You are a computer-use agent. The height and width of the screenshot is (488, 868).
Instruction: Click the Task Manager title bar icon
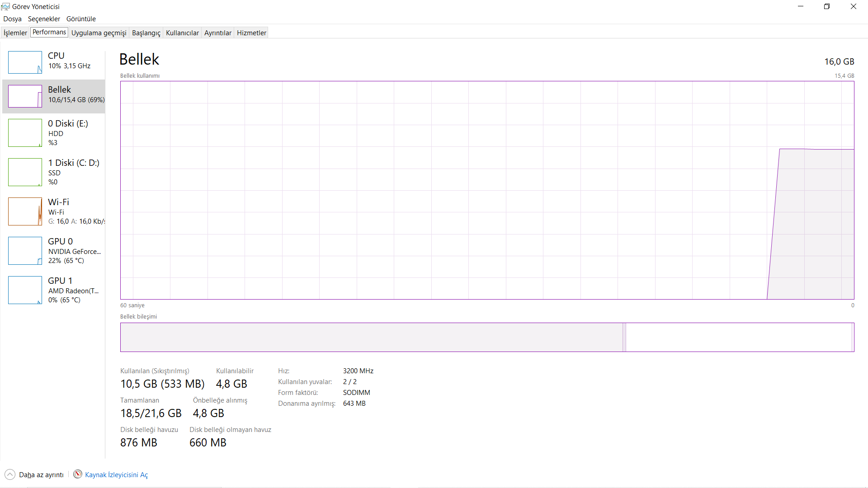(5, 6)
